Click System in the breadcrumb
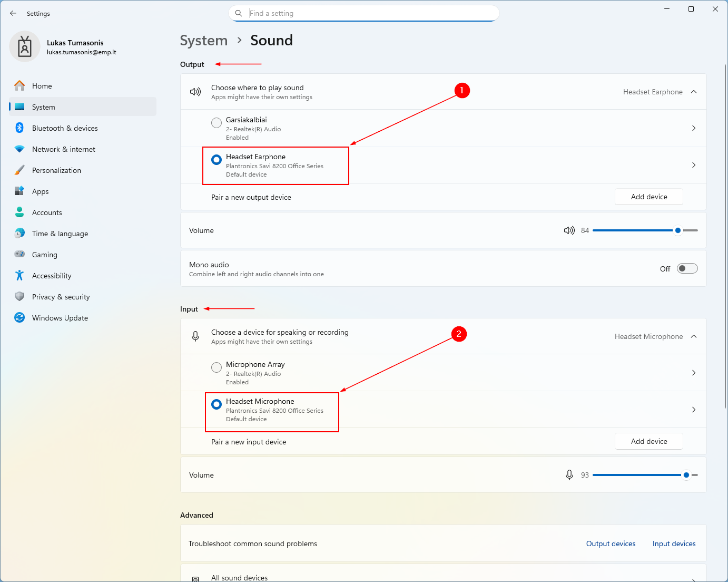The width and height of the screenshot is (728, 582). (204, 40)
